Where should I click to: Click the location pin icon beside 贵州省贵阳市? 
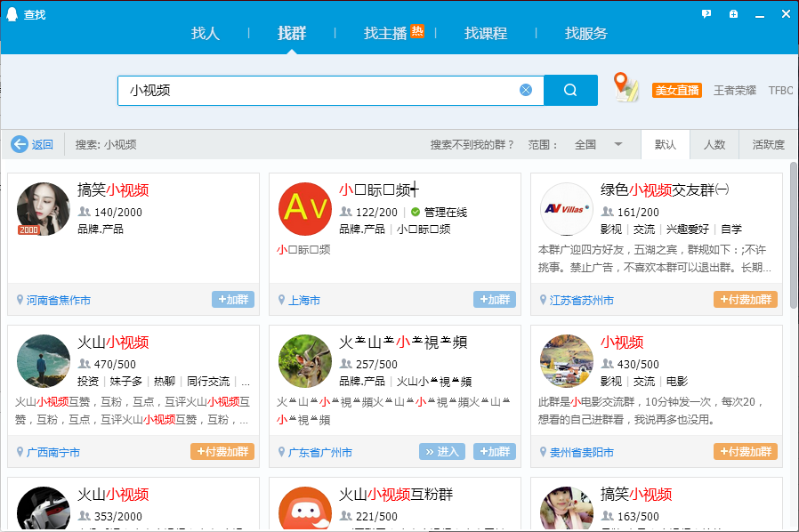click(543, 451)
